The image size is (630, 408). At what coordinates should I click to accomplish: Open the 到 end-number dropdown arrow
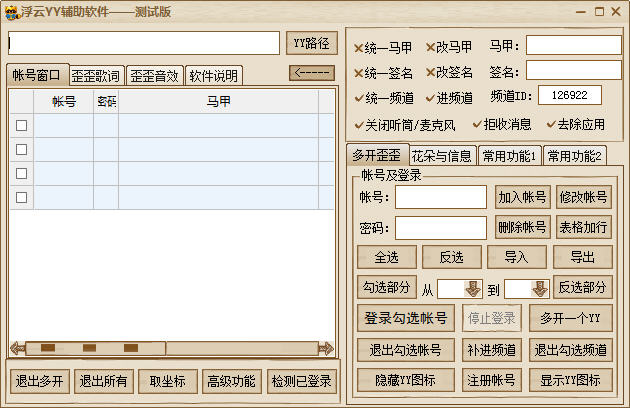pos(540,288)
